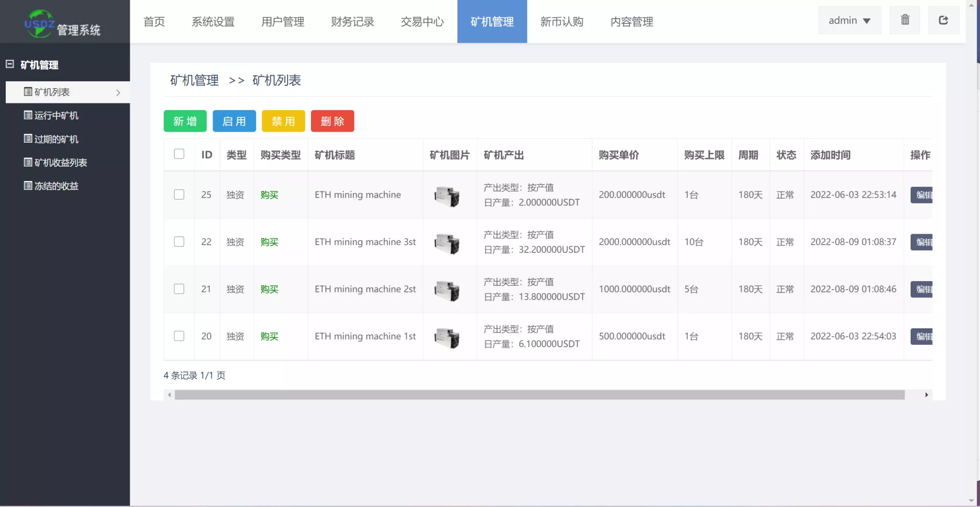Image resolution: width=980 pixels, height=507 pixels.
Task: Switch to the 交易中心 tab
Action: point(421,22)
